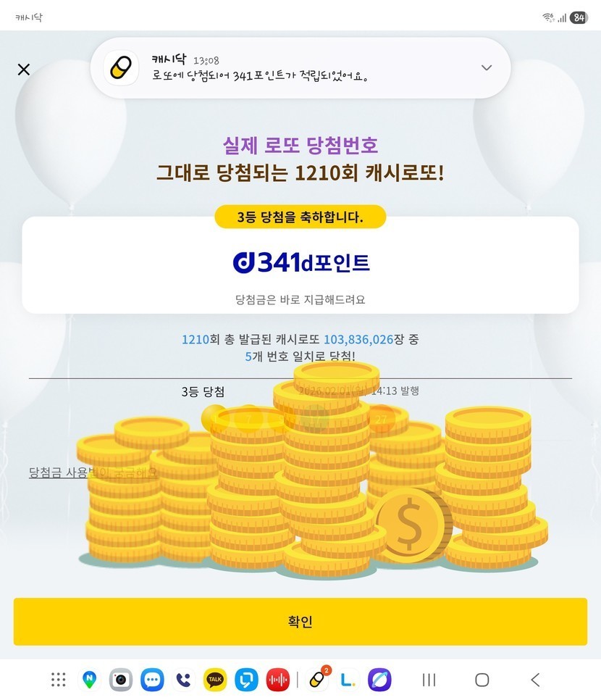Close the lottery result popup with X
This screenshot has width=601, height=700.
24,70
